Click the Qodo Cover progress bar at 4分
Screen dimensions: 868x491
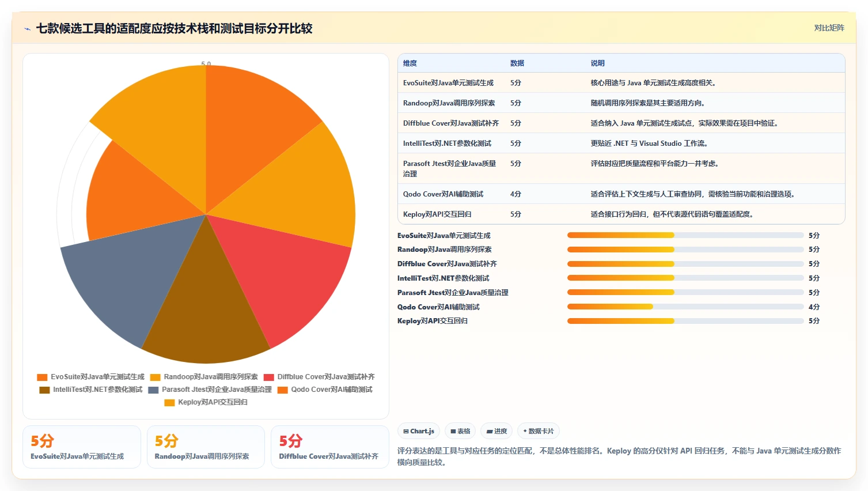pyautogui.click(x=685, y=307)
